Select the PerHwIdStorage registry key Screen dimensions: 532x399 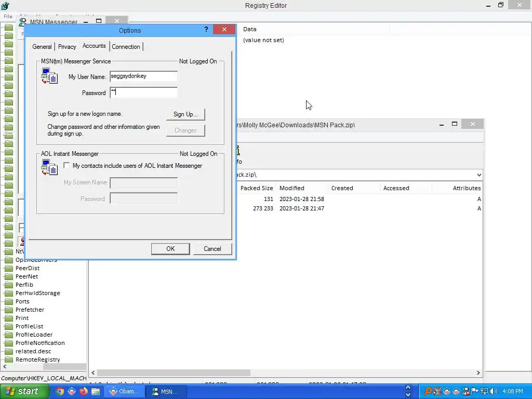(x=37, y=293)
